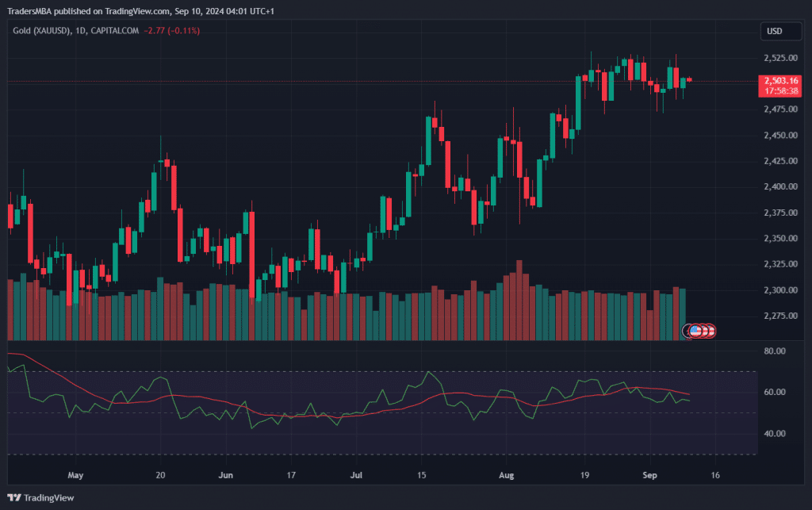Select the 2,525.00 price axis label
This screenshot has height=510, width=812.
tap(779, 58)
